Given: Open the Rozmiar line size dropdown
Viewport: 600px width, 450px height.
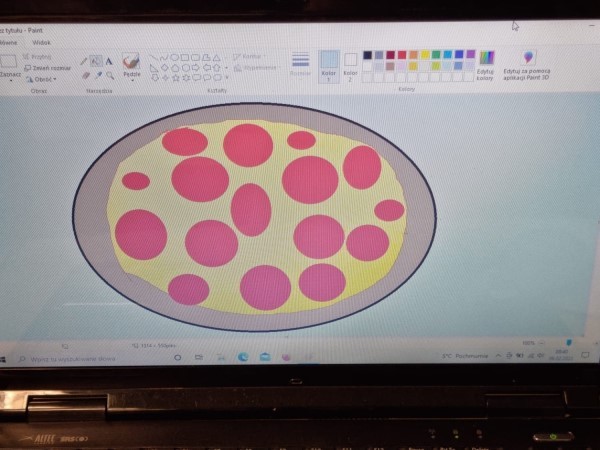Looking at the screenshot, I should [x=300, y=64].
